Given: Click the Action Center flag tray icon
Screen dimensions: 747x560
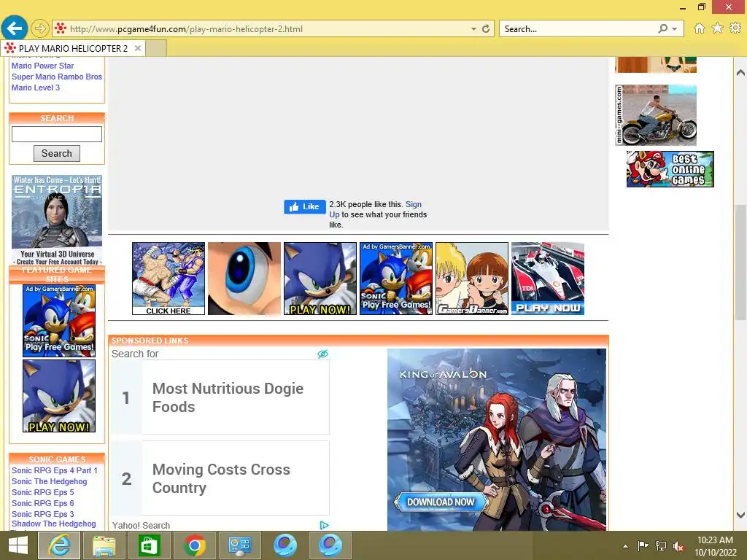Looking at the screenshot, I should (643, 545).
